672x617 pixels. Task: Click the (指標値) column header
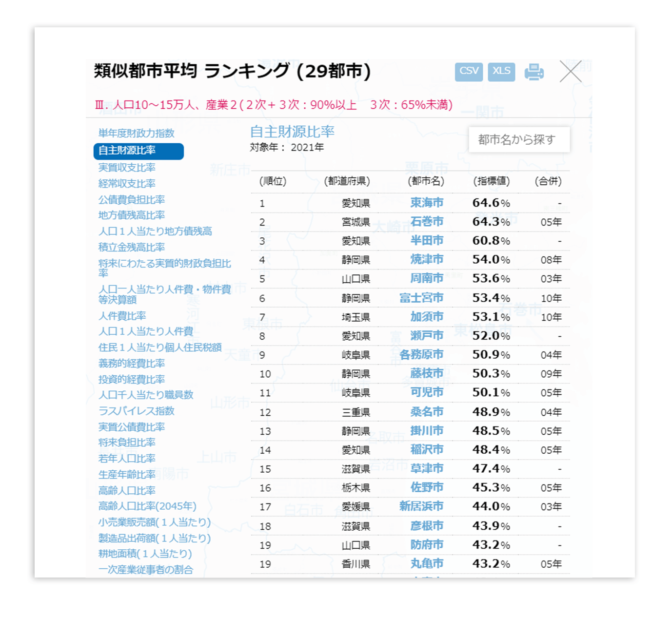(492, 181)
